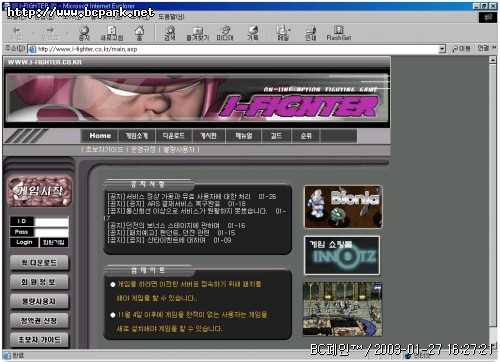Launch FlashGet from the toolbar

click(339, 33)
